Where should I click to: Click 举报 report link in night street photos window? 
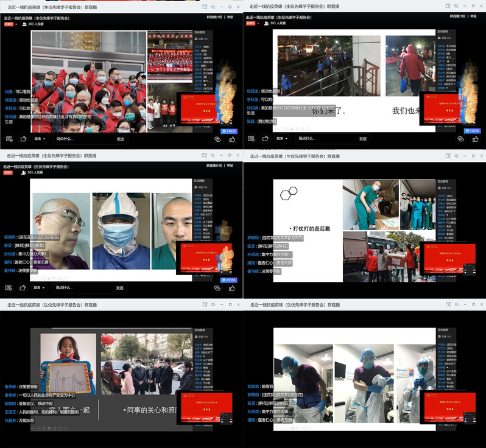[473, 17]
